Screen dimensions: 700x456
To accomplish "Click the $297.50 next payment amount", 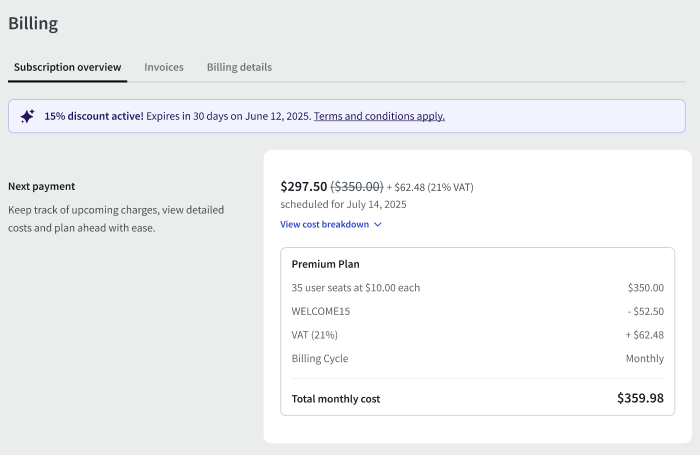I will 304,186.
